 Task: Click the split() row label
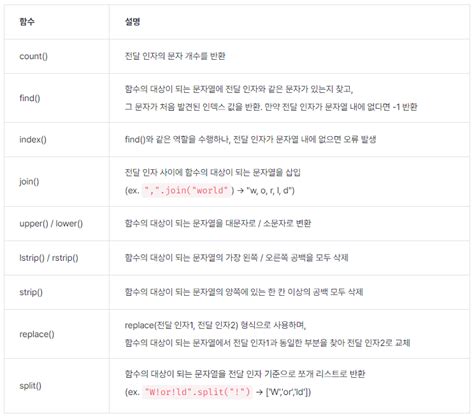pyautogui.click(x=30, y=386)
